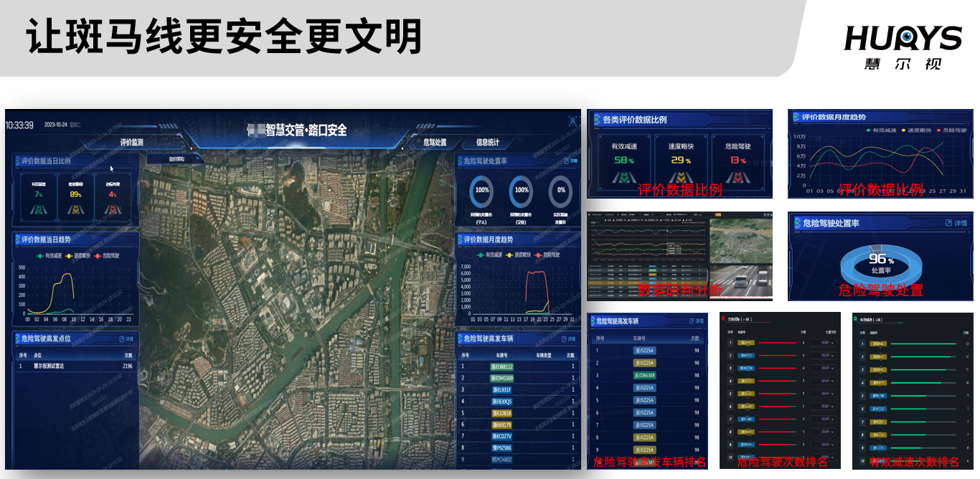This screenshot has height=479, width=980.
Task: Click the user profile icon in dashboard header
Action: pos(573,122)
